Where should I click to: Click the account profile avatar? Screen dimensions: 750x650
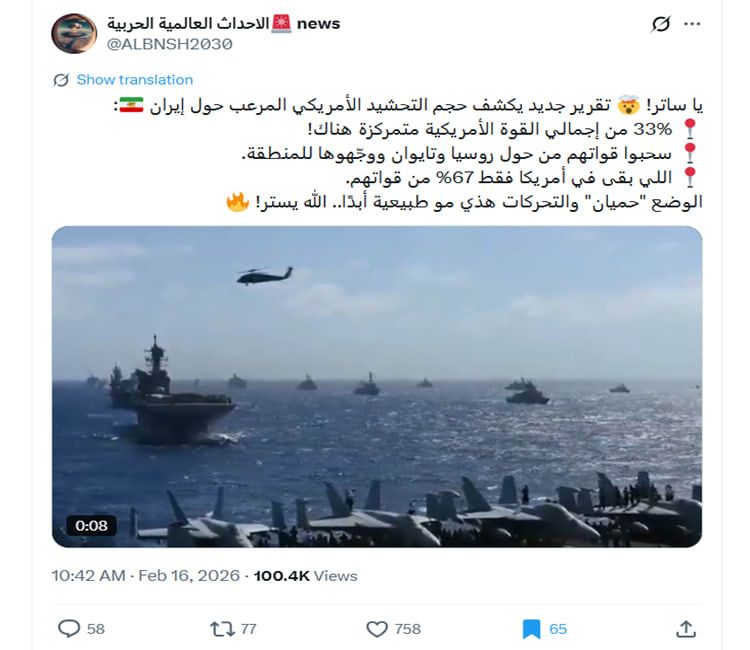(x=74, y=33)
